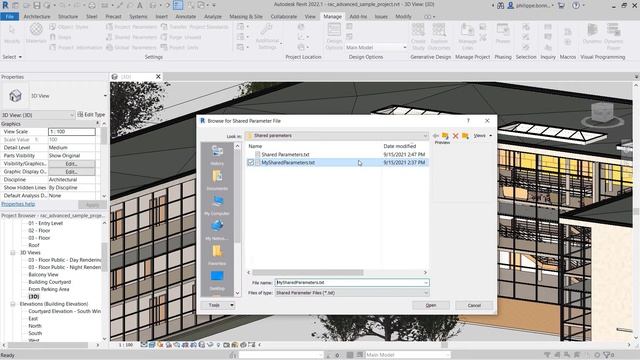The image size is (640, 360).
Task: Click Open to load the parameter file
Action: pos(431,305)
